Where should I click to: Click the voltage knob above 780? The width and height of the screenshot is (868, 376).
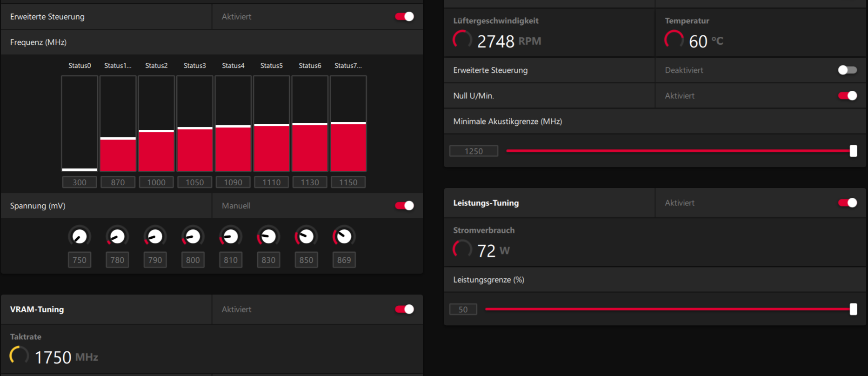117,236
